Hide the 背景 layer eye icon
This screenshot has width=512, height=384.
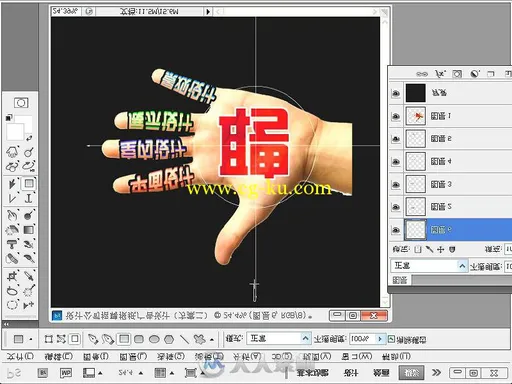[x=396, y=93]
